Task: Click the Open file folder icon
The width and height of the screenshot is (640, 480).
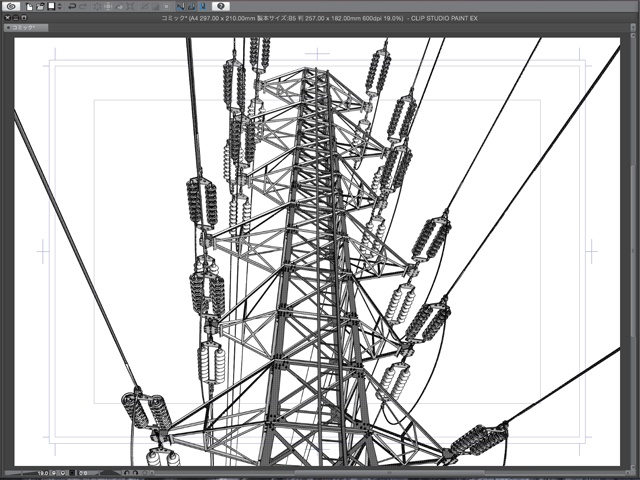Action: 40,7
